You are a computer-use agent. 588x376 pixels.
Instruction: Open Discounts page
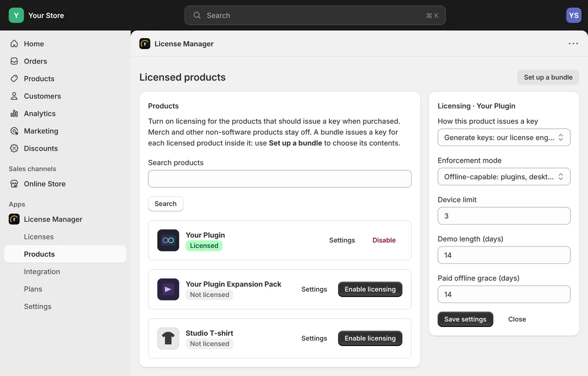[65, 148]
